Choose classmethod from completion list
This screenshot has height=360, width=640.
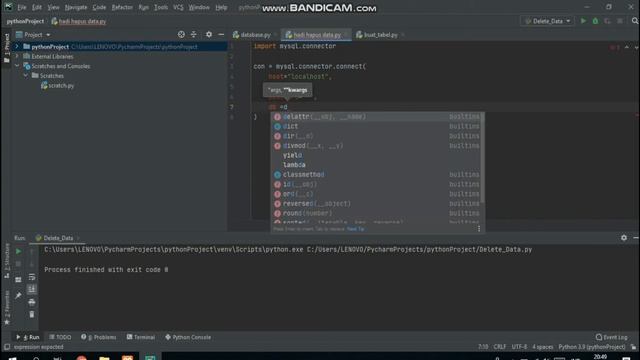377,174
